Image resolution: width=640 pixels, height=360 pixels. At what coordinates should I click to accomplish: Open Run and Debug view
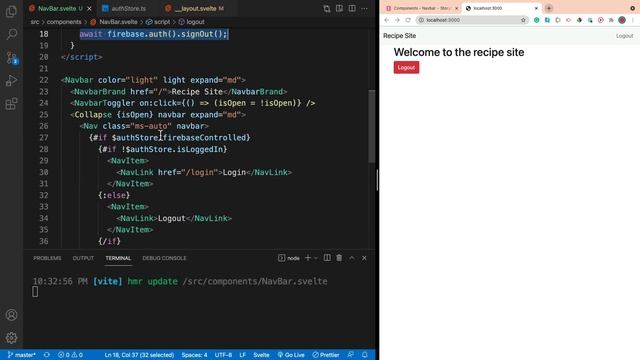point(11,80)
